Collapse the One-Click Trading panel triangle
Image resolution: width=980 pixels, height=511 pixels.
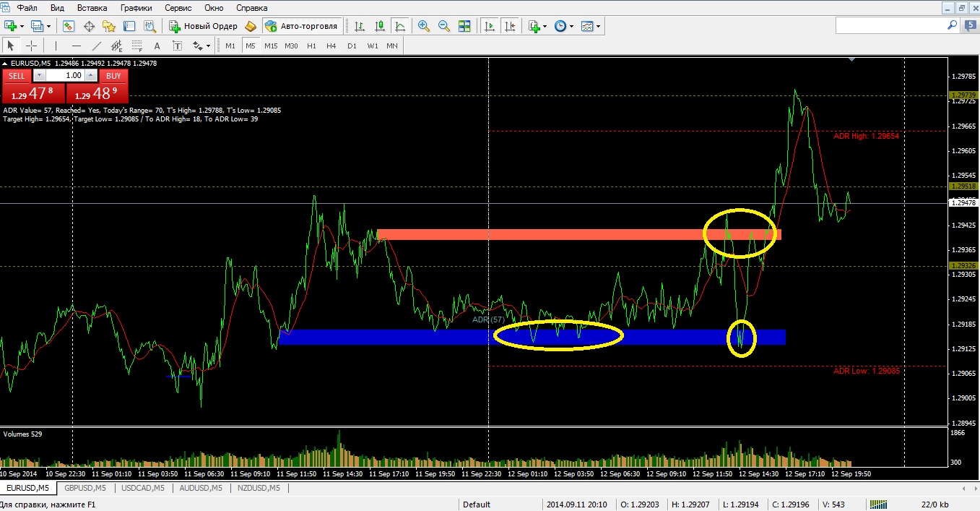tap(6, 64)
